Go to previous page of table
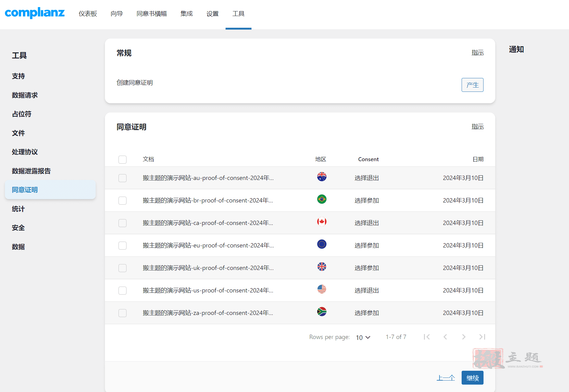569x392 pixels. click(x=445, y=337)
